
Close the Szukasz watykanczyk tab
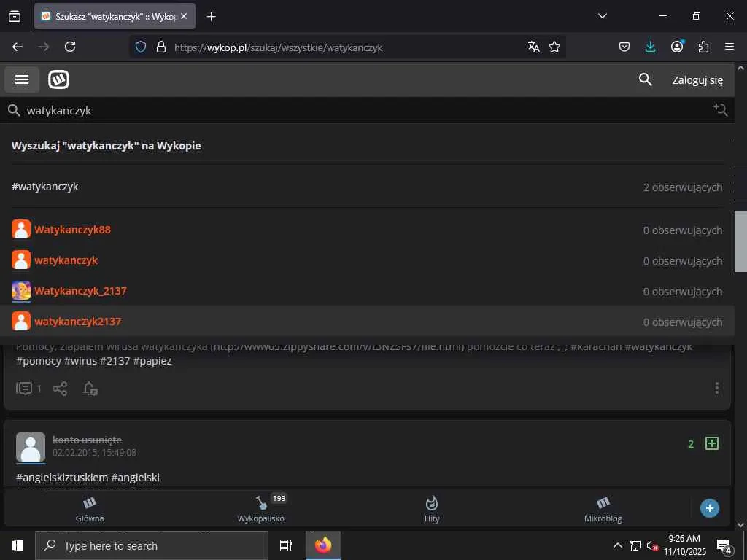(184, 16)
